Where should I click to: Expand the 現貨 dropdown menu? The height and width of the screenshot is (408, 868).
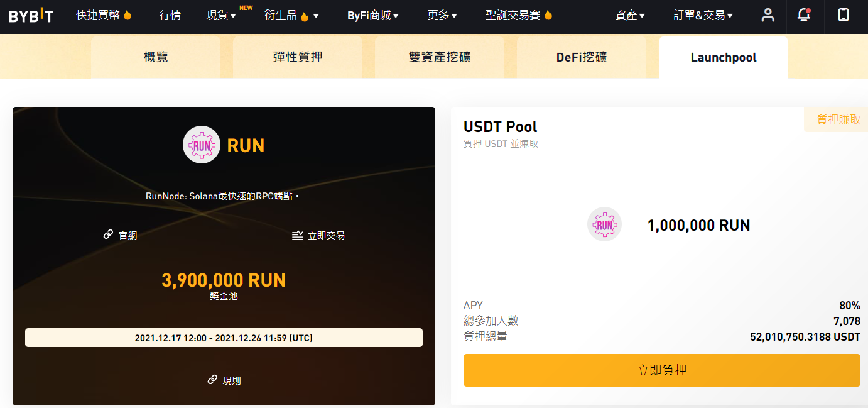[221, 16]
